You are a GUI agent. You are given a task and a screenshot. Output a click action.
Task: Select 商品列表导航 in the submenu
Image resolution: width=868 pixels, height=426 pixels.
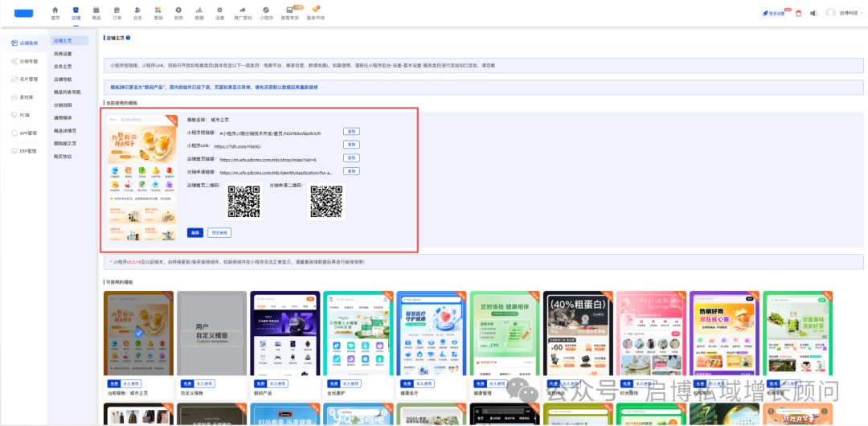click(67, 92)
